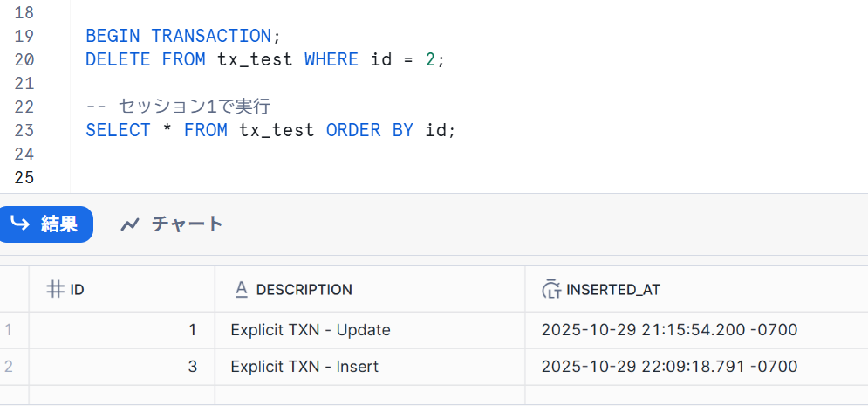The width and height of the screenshot is (868, 406).
Task: Click the timestamp icon beside INSERTED_AT
Action: [550, 289]
